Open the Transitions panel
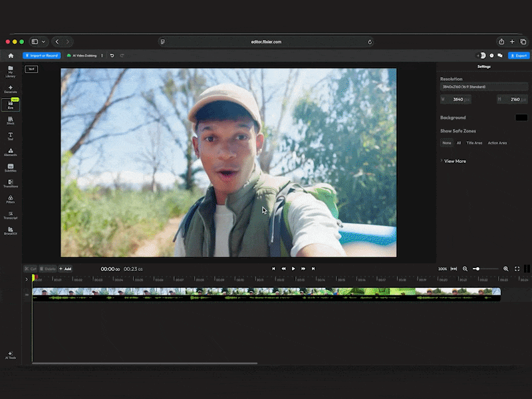 coord(11,184)
